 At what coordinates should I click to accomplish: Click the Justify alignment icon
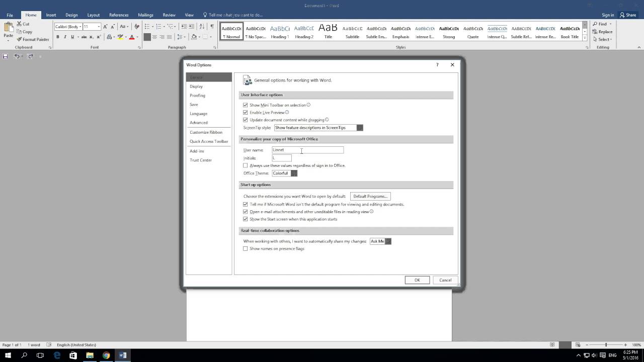pos(170,37)
